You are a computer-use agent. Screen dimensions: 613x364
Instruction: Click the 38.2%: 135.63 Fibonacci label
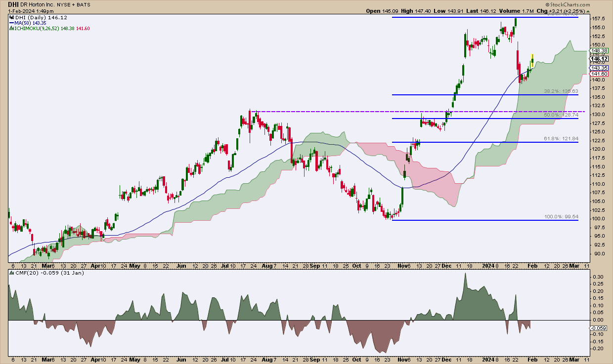[561, 91]
